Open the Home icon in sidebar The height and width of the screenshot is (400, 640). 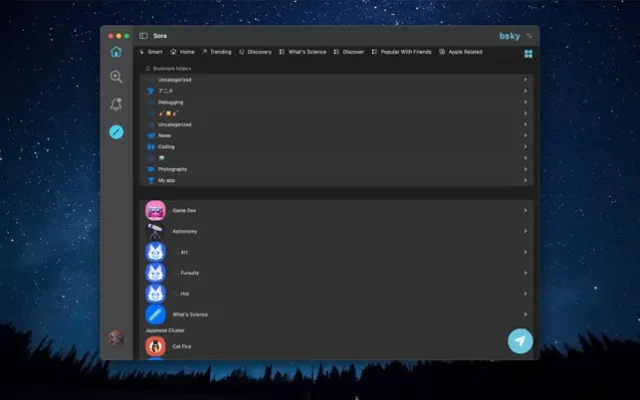click(x=116, y=52)
